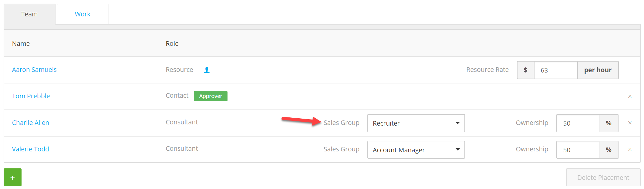The height and width of the screenshot is (189, 644).
Task: Focus Charlie Allen's Ownership percentage field
Action: [x=578, y=123]
